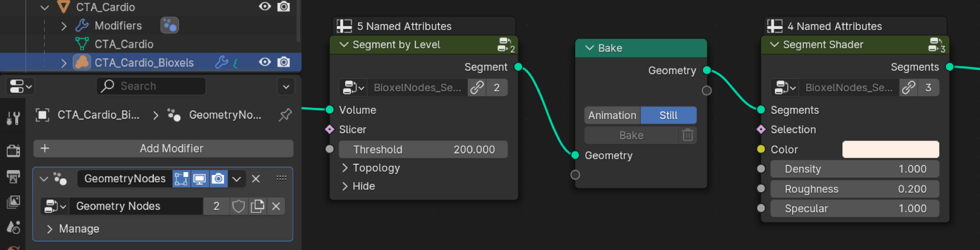The width and height of the screenshot is (980, 250).
Task: Expand the Modifiers tree row
Action: coord(64,25)
